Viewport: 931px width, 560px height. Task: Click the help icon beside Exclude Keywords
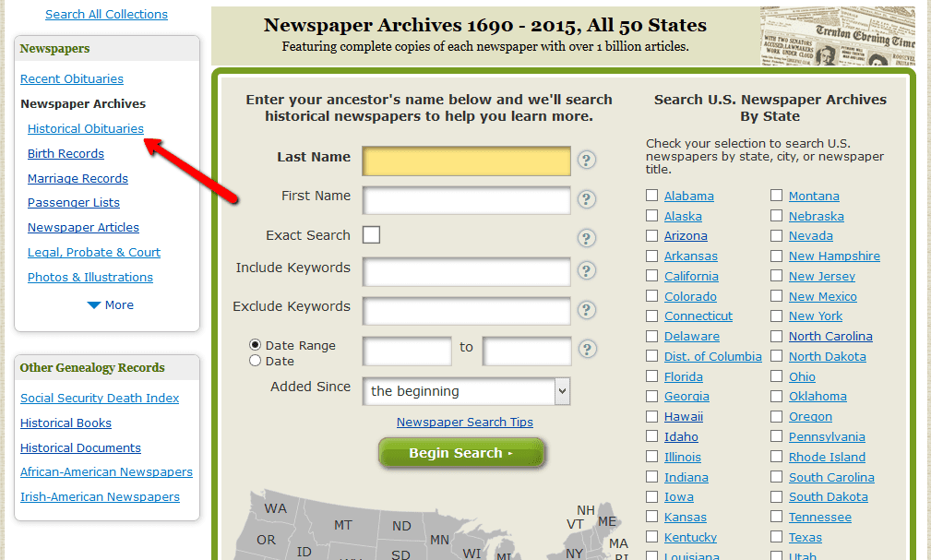click(x=587, y=310)
